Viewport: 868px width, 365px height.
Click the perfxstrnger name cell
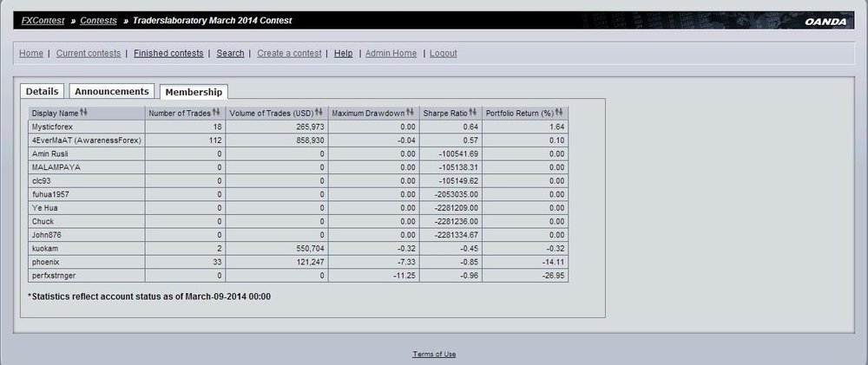point(87,276)
